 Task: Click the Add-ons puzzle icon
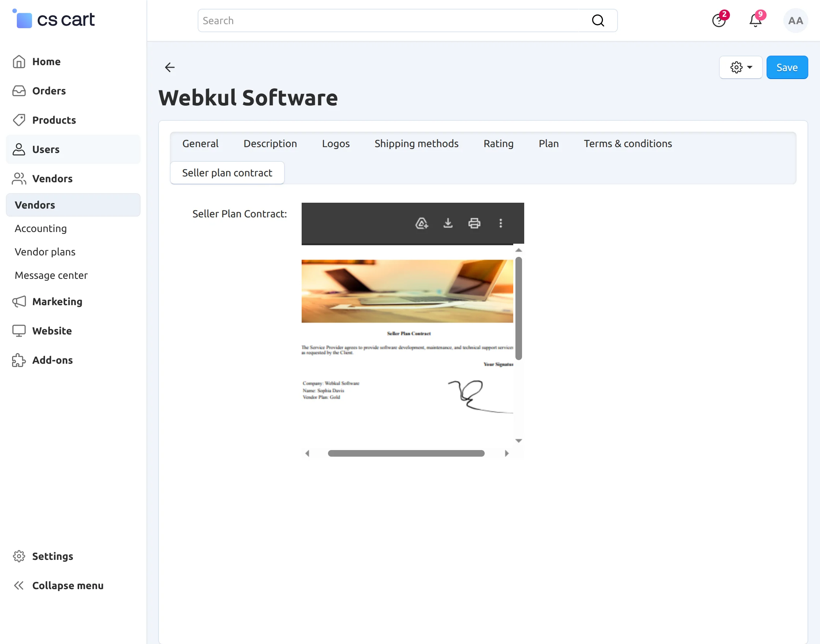point(19,360)
